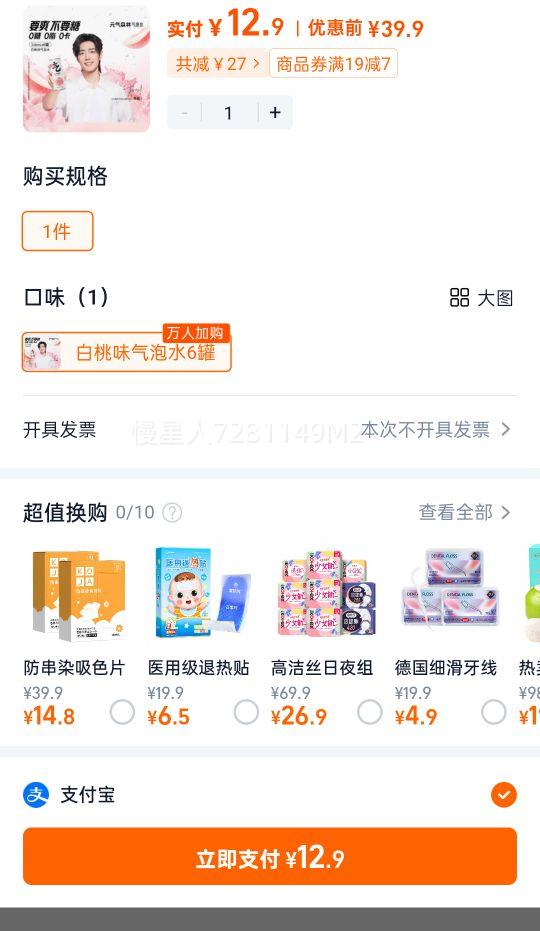
Task: Tap the 立即支付 ¥12.9 pay button
Action: tap(270, 856)
